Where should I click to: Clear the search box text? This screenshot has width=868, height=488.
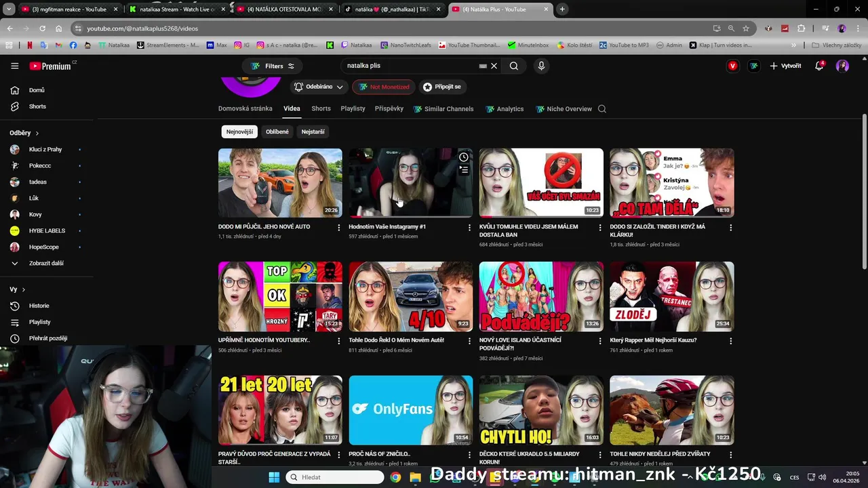click(494, 66)
